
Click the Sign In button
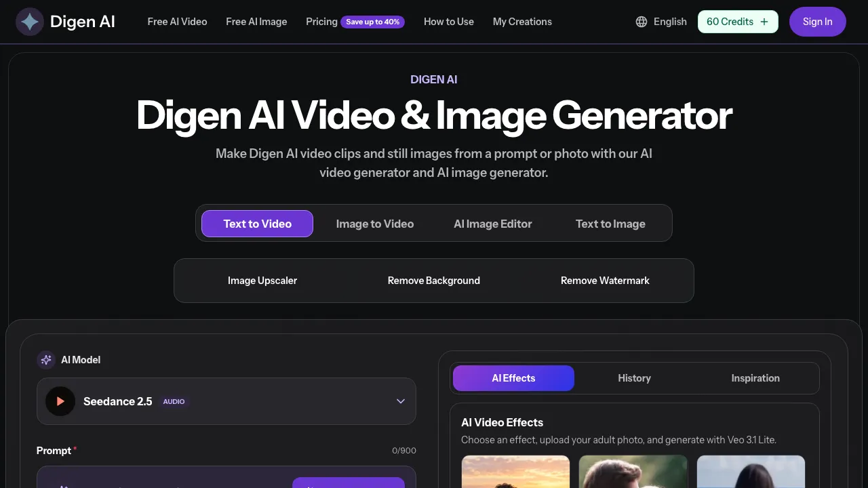click(818, 22)
